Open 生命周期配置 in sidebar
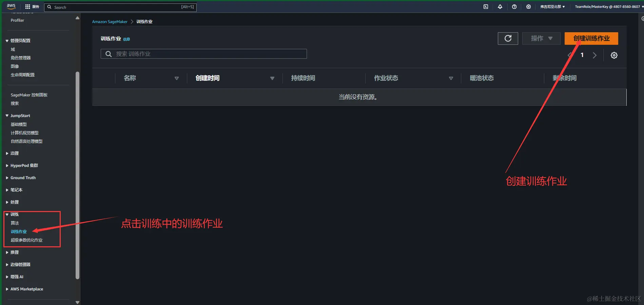 (23, 75)
